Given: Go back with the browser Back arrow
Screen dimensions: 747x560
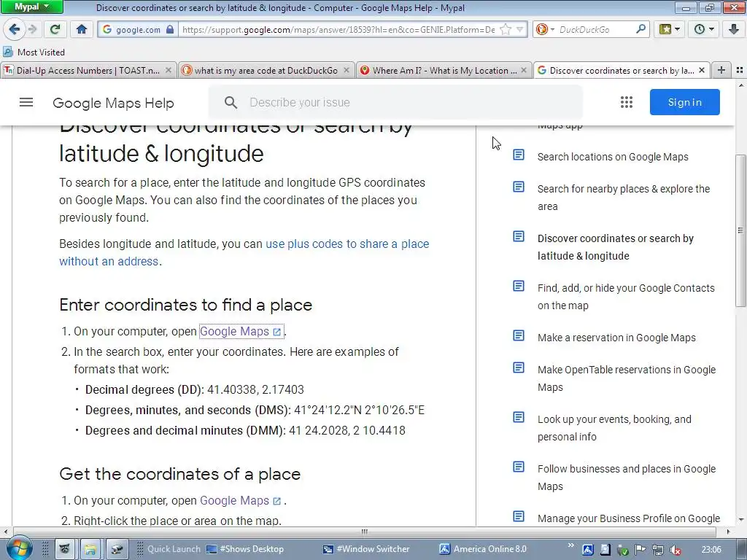Looking at the screenshot, I should click(15, 29).
